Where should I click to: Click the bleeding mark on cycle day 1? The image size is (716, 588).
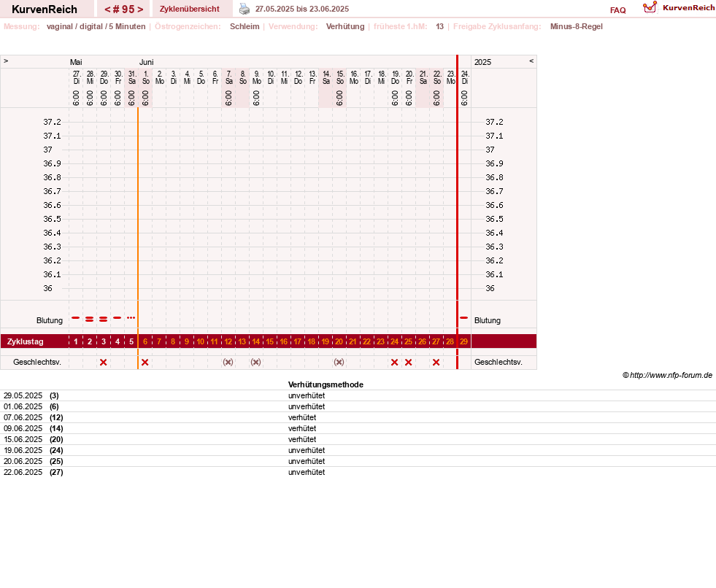[76, 318]
